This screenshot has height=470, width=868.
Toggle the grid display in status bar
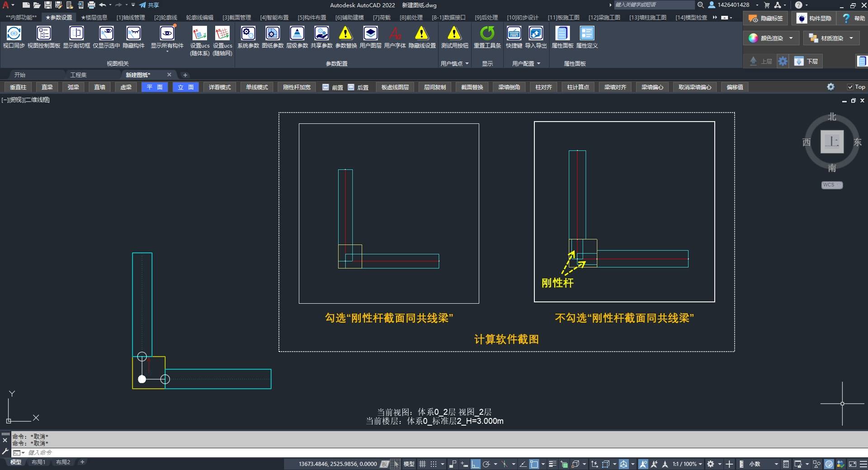tap(422, 464)
